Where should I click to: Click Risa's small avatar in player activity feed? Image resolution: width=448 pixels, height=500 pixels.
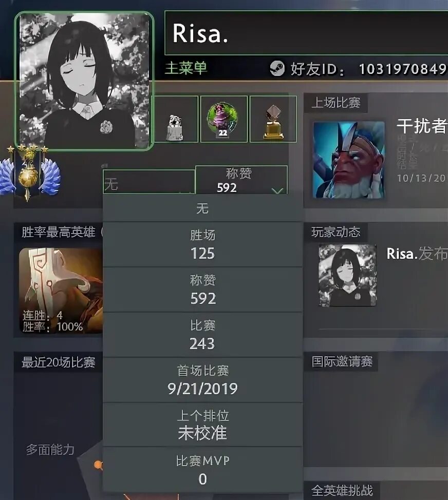[x=347, y=276]
